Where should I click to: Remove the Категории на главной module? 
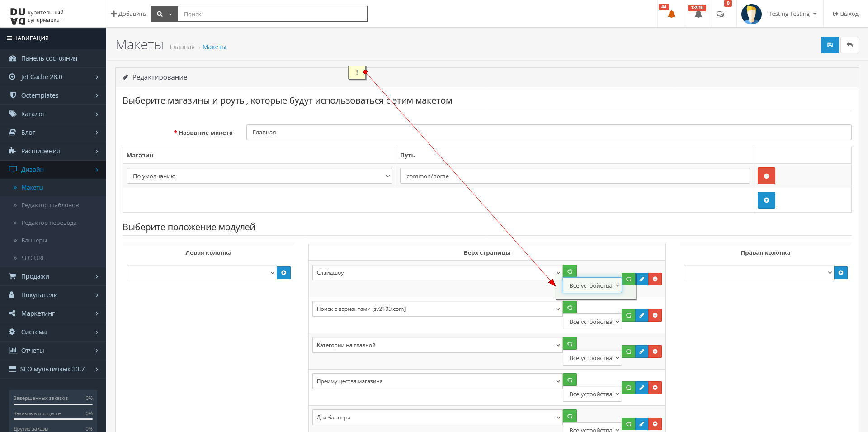coord(655,351)
